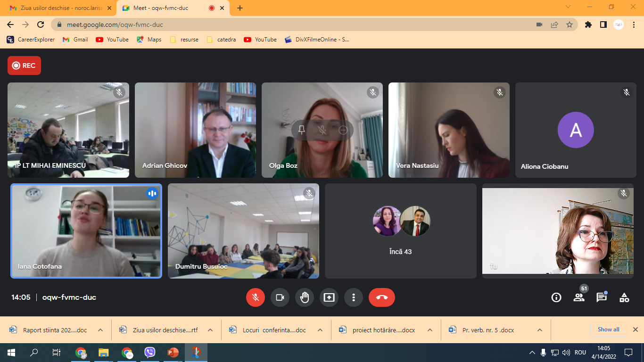
Task: Pin Olga Boz's video tile
Action: point(302,130)
